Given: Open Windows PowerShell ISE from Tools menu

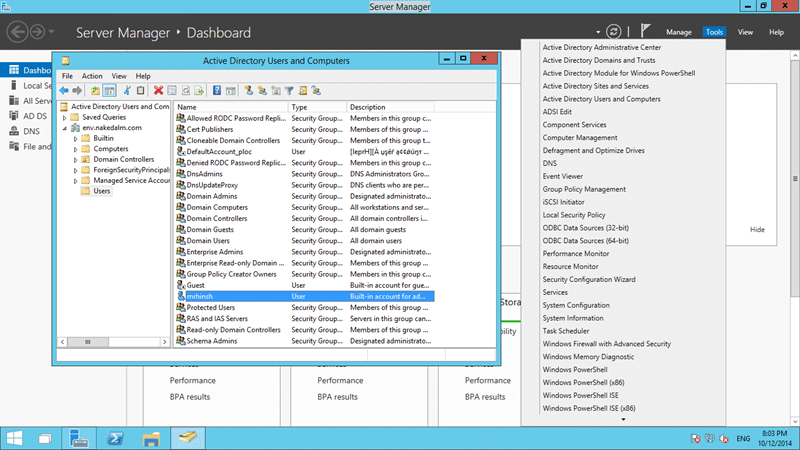Looking at the screenshot, I should pos(581,395).
